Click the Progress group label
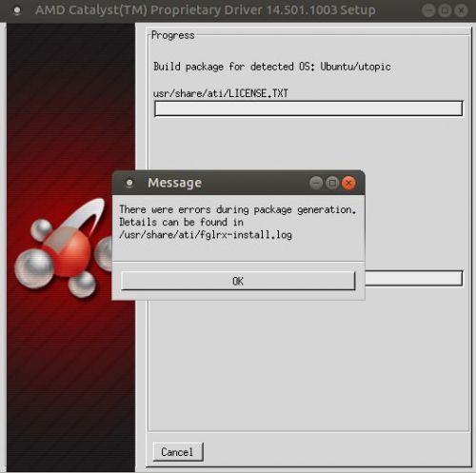476x473 pixels. (x=173, y=35)
